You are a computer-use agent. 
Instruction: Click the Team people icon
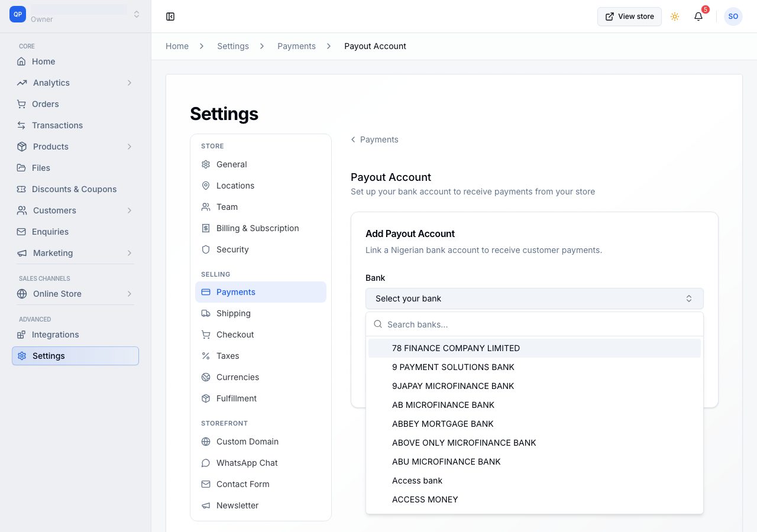206,207
